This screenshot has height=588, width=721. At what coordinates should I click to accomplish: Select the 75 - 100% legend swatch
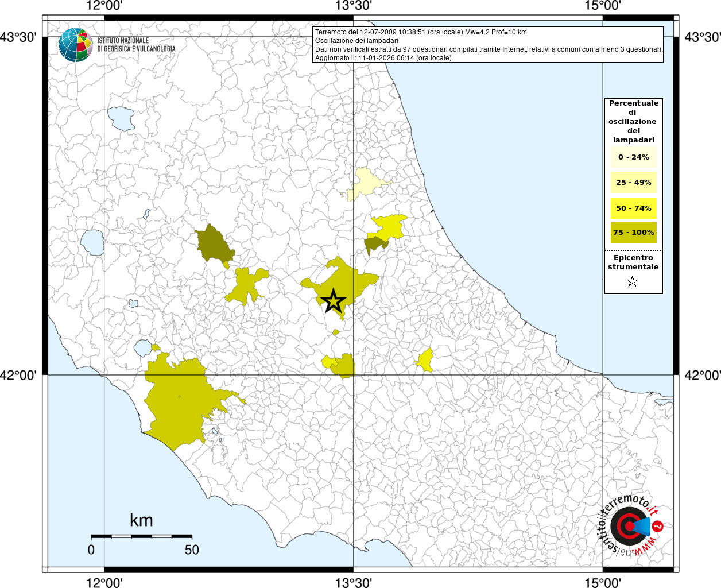coord(633,233)
